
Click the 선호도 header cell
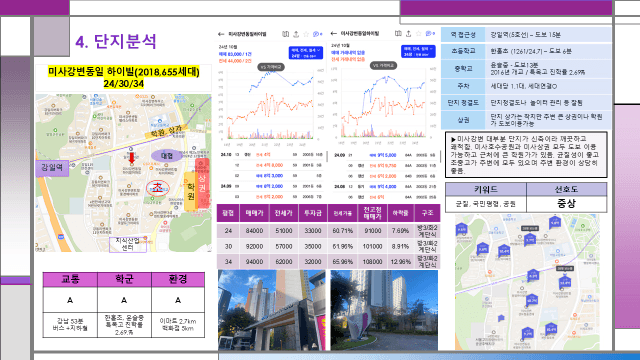click(567, 189)
